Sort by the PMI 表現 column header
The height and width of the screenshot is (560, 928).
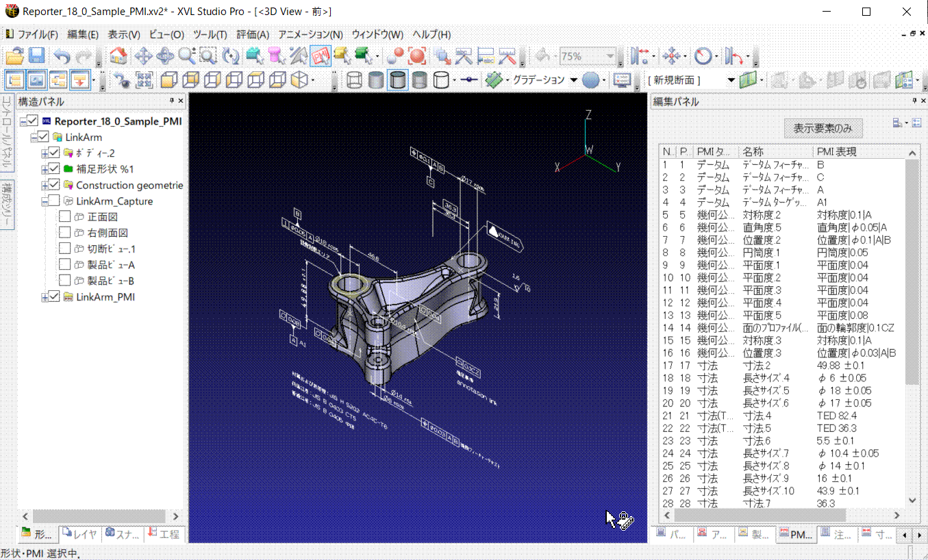[x=859, y=151]
